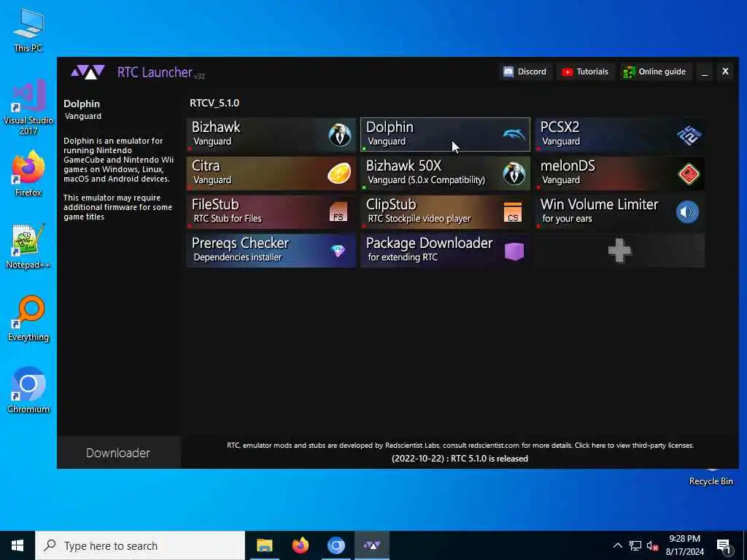Close the RTC Launcher window
The width and height of the screenshot is (747, 560).
click(x=725, y=71)
